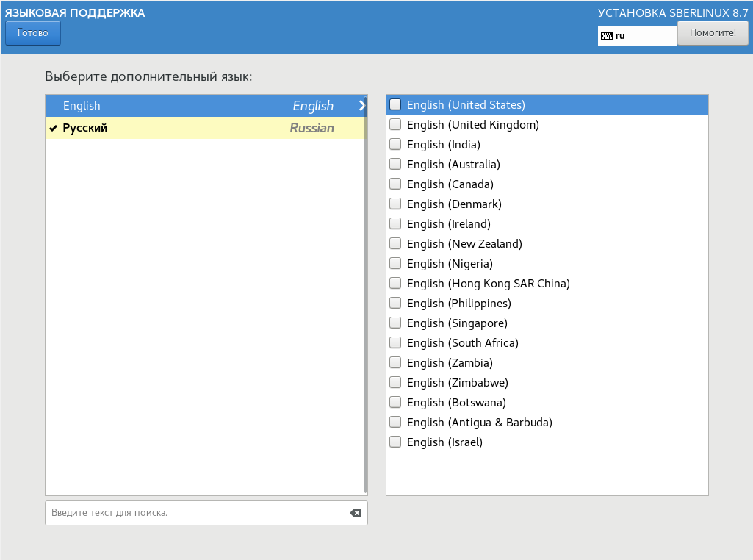This screenshot has height=560, width=753.
Task: Focus the language search text field
Action: click(x=197, y=513)
